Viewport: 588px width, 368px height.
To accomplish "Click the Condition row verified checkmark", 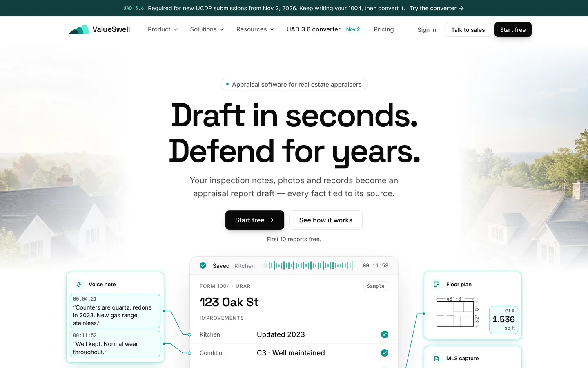I will [385, 353].
